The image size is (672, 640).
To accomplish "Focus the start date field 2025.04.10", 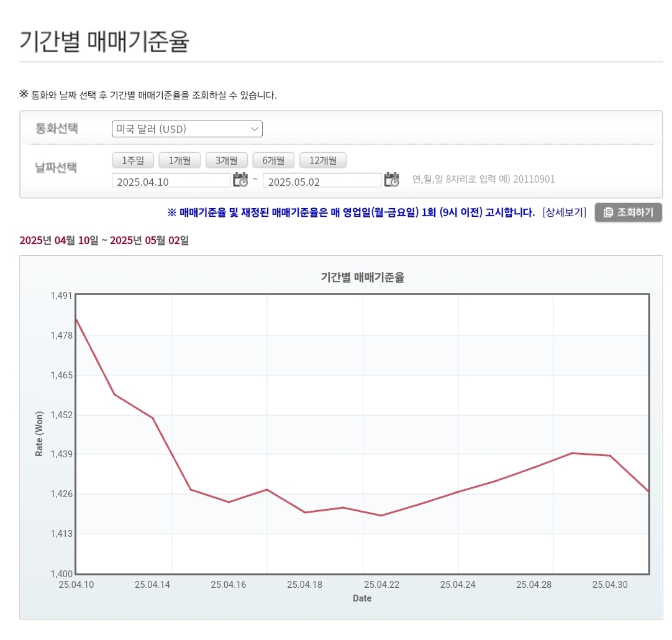I will [x=171, y=180].
